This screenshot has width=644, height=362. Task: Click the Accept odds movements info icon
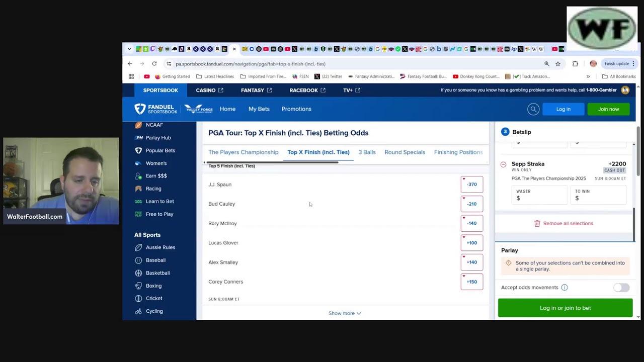point(565,288)
